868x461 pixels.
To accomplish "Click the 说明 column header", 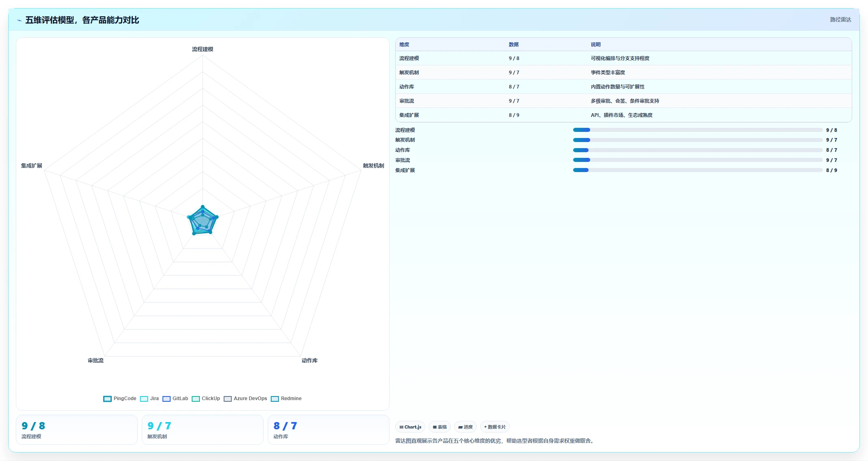I will click(595, 45).
